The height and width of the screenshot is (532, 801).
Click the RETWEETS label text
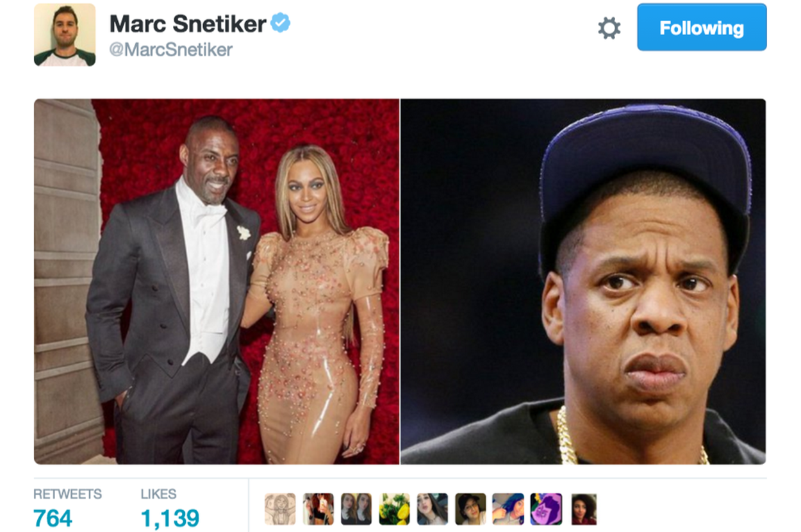pos(67,494)
